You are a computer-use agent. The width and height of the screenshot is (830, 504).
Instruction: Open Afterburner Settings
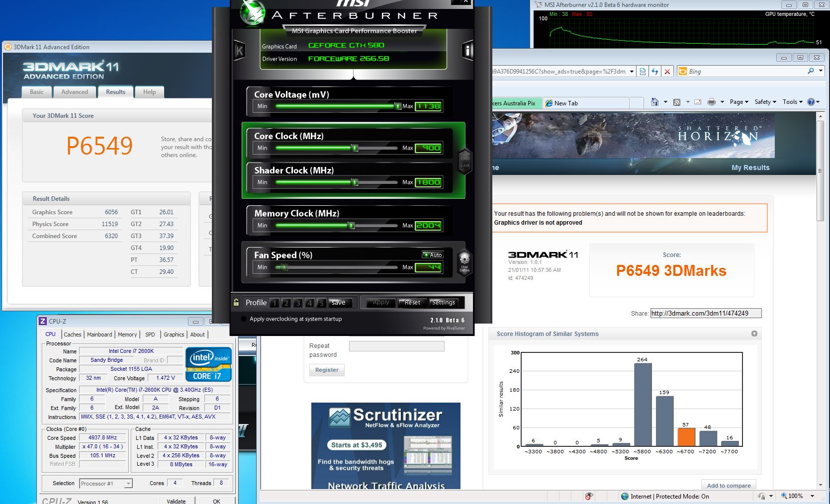tap(443, 303)
